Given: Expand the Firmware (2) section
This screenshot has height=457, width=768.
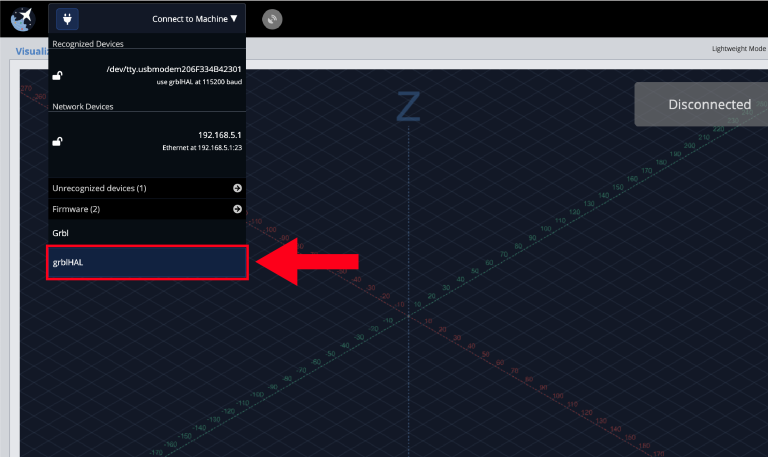Looking at the screenshot, I should 147,209.
